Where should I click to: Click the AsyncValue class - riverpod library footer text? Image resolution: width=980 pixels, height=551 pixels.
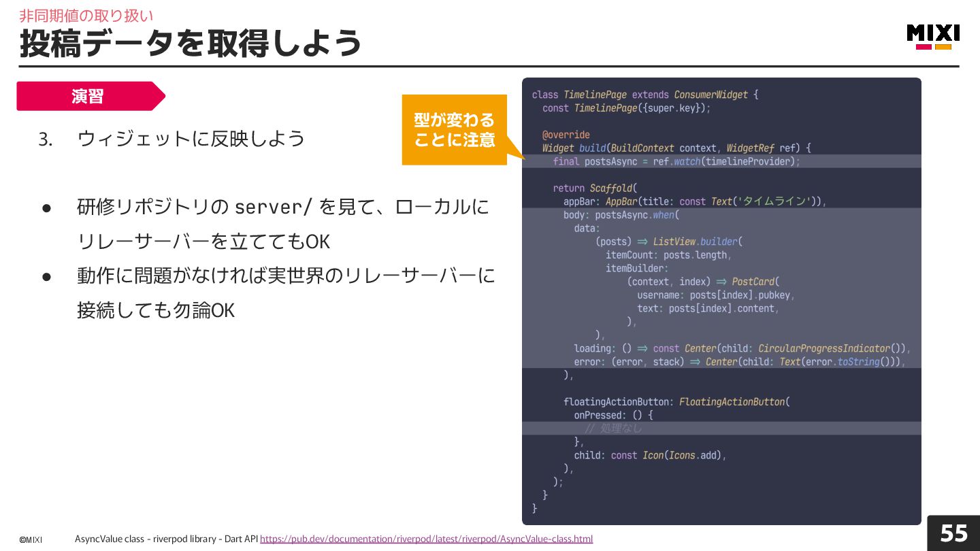(166, 539)
